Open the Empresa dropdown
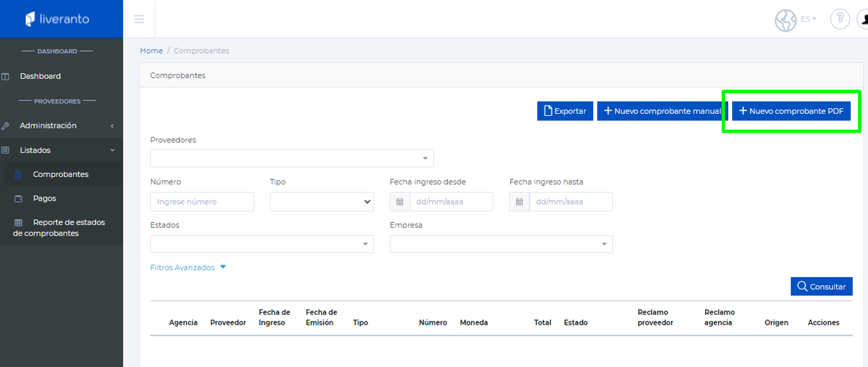Image resolution: width=868 pixels, height=367 pixels. coord(501,244)
